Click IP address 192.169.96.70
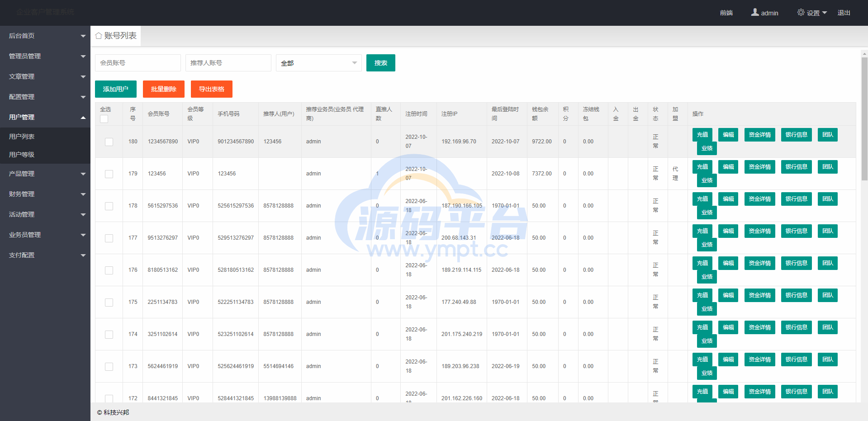 (459, 142)
